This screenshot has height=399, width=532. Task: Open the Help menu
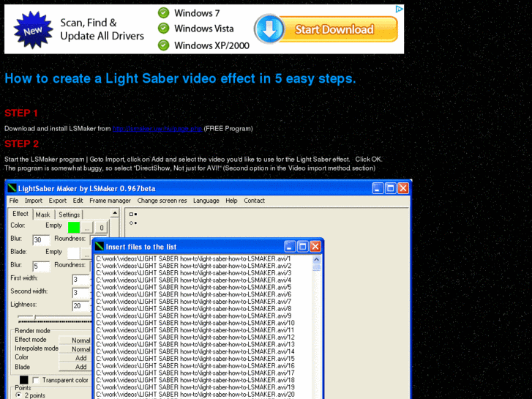pos(231,201)
